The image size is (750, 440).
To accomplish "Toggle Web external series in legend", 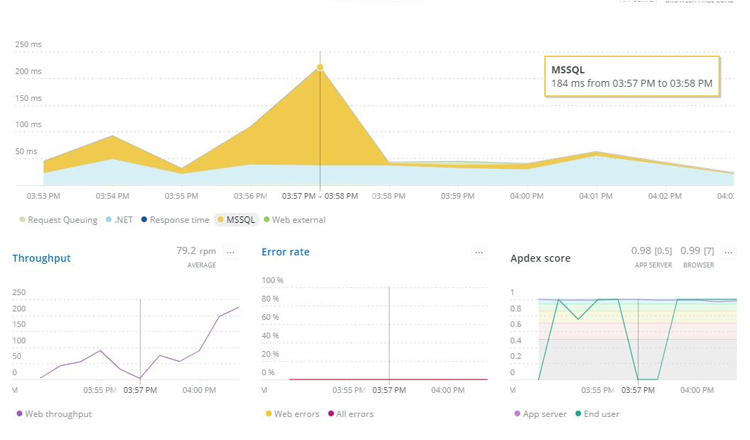I will coord(295,219).
